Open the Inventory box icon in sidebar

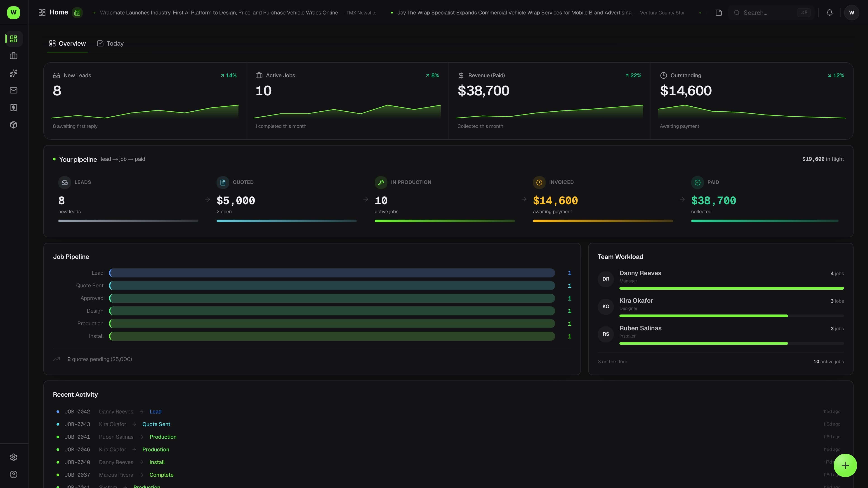[14, 125]
